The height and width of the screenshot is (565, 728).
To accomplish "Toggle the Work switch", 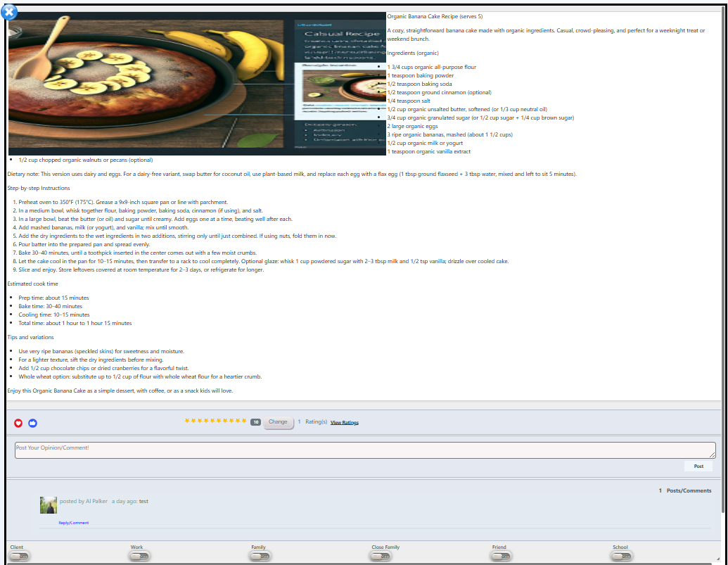I will coord(139,556).
